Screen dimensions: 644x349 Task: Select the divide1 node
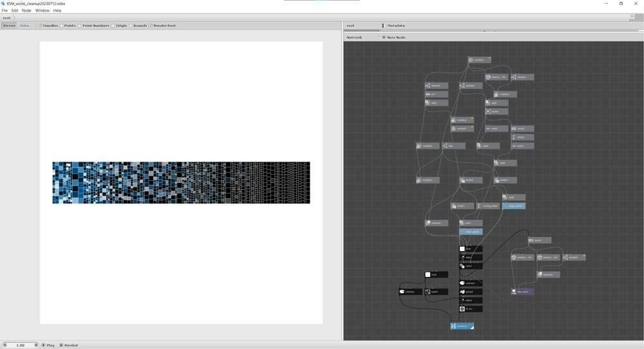tap(462, 206)
